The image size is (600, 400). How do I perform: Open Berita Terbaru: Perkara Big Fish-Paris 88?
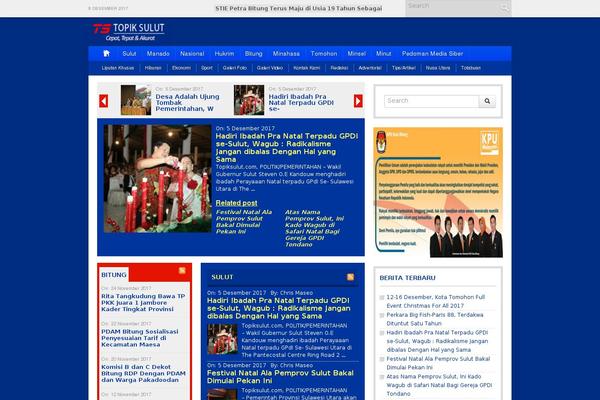pyautogui.click(x=435, y=319)
